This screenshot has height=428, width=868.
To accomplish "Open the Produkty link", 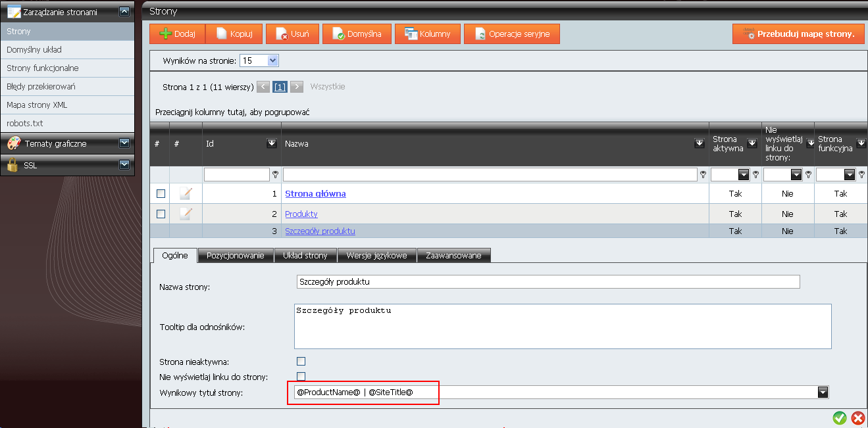I will click(301, 214).
